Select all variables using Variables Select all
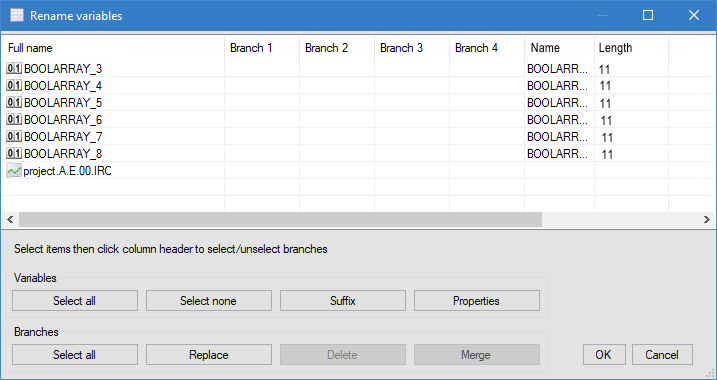Screen dimensions: 717x380 (75, 301)
